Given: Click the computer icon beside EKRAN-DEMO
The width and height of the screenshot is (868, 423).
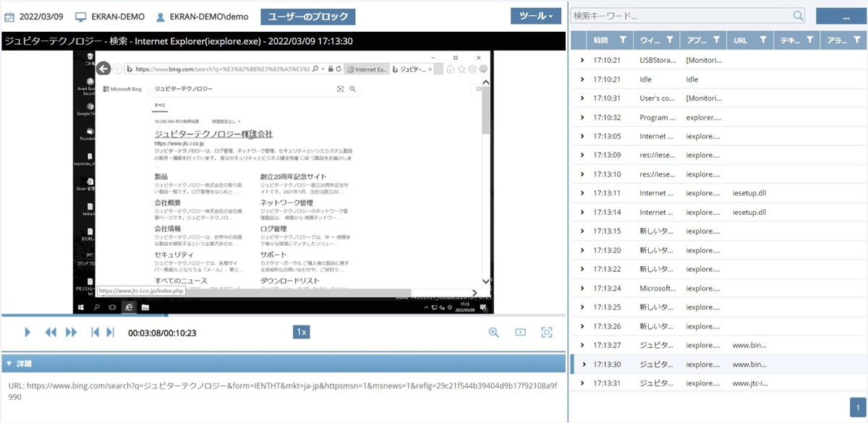Looking at the screenshot, I should (81, 16).
